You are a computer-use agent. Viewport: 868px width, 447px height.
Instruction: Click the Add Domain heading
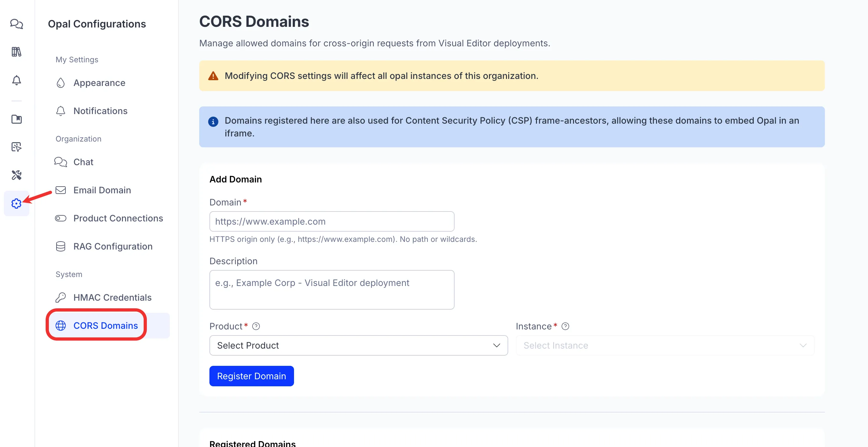pyautogui.click(x=236, y=180)
